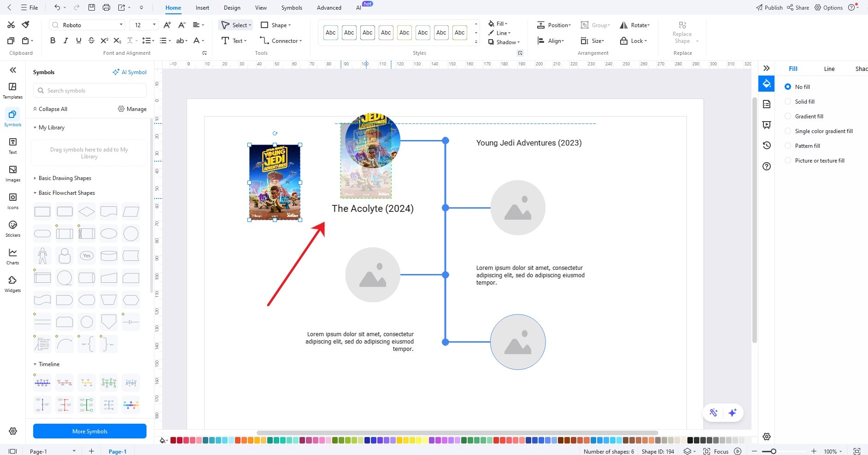
Task: Collapse the right panel with double chevron
Action: pos(767,69)
